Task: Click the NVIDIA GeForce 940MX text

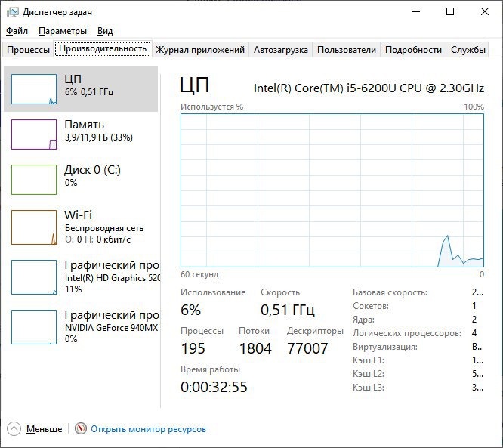Action: pos(111,328)
